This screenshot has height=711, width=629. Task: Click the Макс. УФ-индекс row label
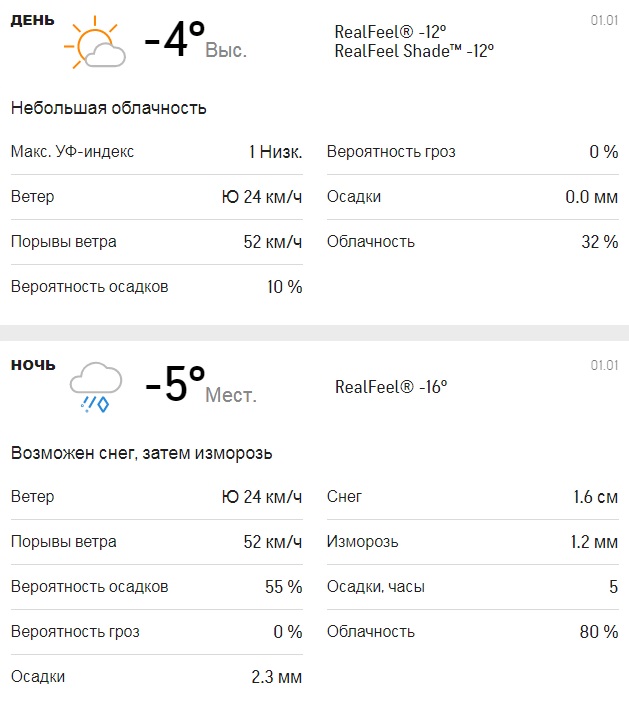coord(72,152)
